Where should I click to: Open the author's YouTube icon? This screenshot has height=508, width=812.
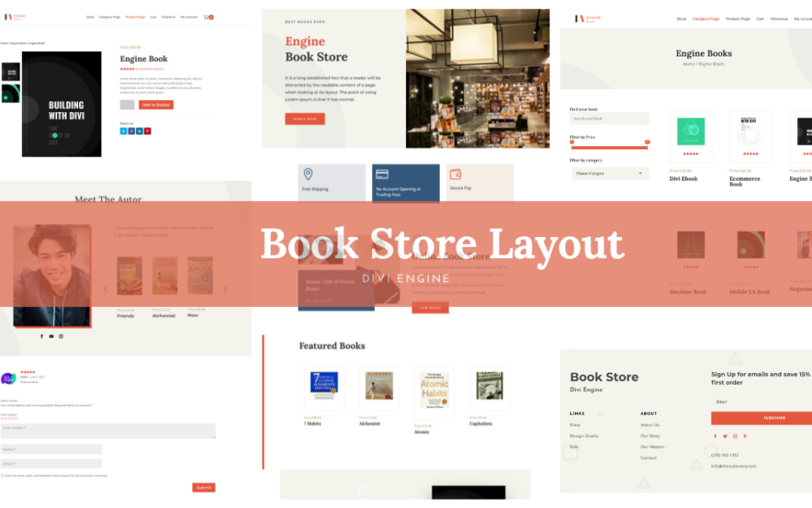[x=51, y=336]
